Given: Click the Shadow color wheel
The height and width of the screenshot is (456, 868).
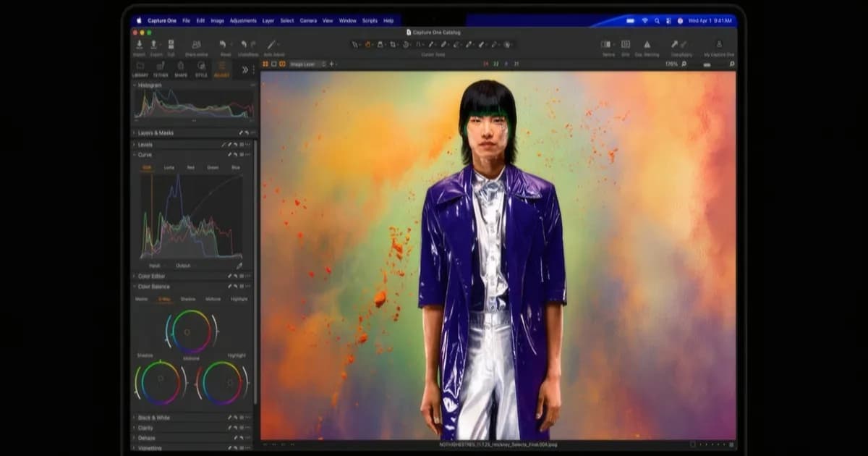Looking at the screenshot, I should (x=161, y=382).
